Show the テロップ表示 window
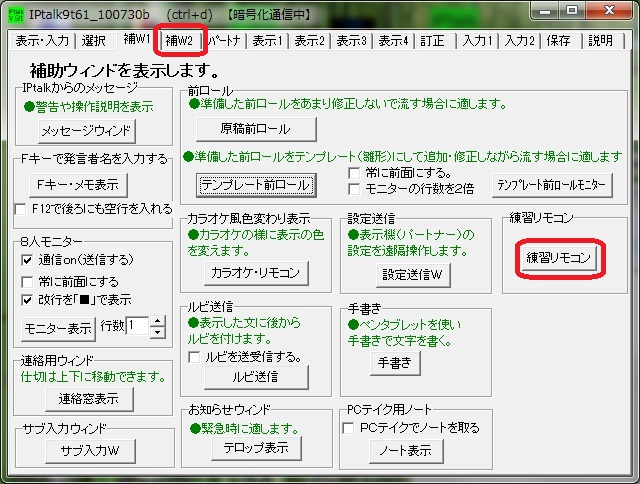Screen dimensions: 640x484 (255, 447)
